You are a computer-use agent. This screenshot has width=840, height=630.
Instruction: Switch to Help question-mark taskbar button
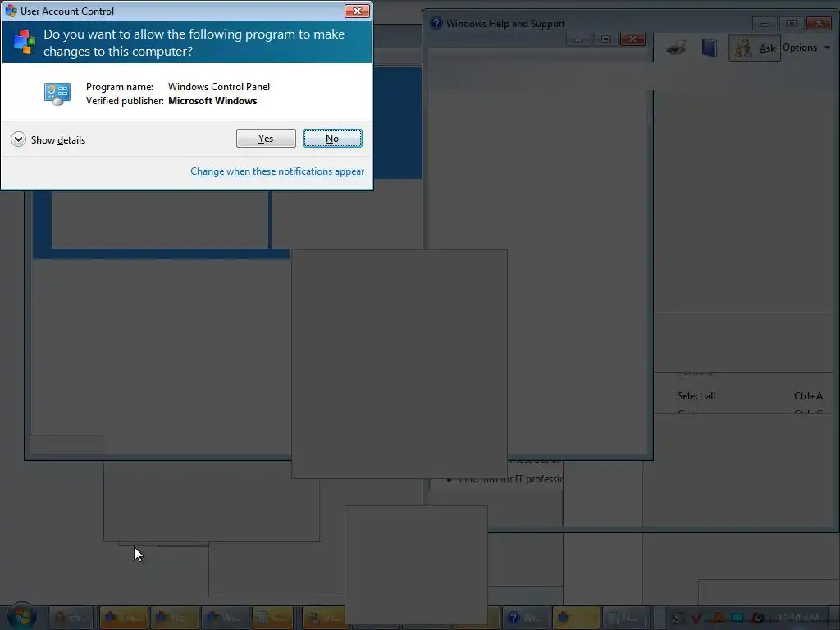(x=525, y=618)
